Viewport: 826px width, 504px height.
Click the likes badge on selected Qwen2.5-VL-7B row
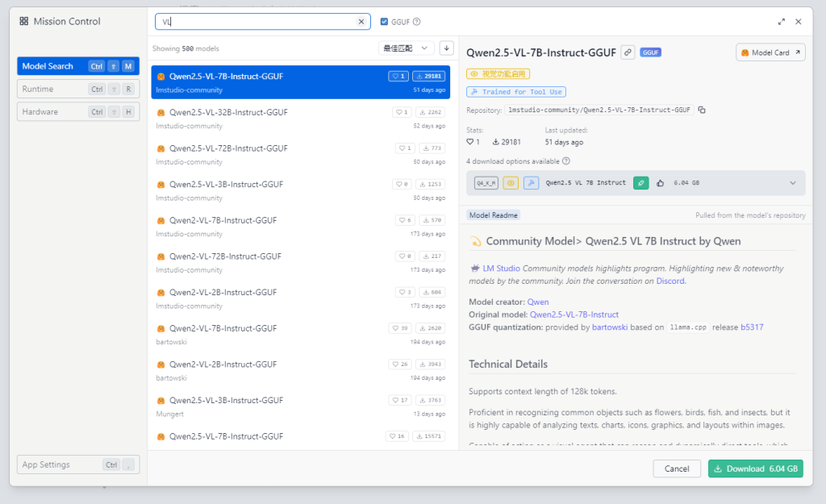click(x=398, y=77)
